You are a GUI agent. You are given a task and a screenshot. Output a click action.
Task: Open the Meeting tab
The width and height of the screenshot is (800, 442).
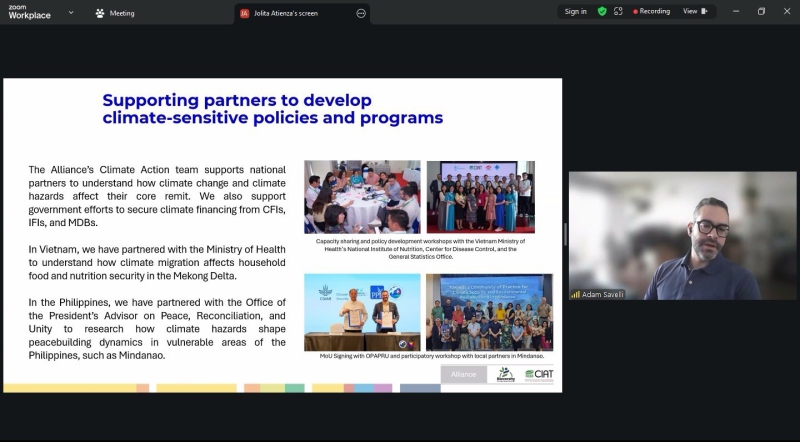[x=121, y=13]
